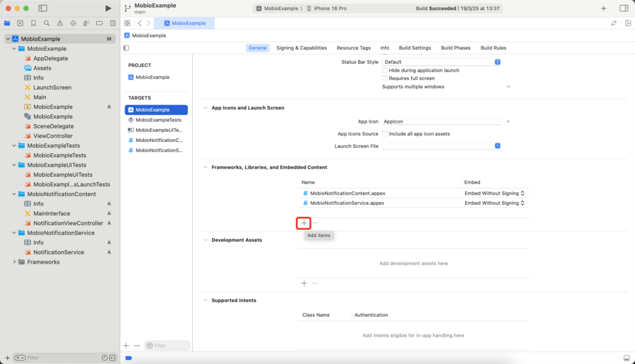Viewport: 635px width, 364px height.
Task: Enable Hide during application launch
Action: coord(385,71)
